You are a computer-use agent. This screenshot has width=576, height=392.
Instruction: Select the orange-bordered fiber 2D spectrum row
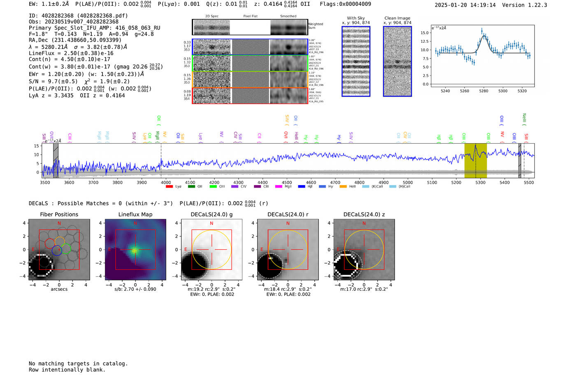point(250,79)
